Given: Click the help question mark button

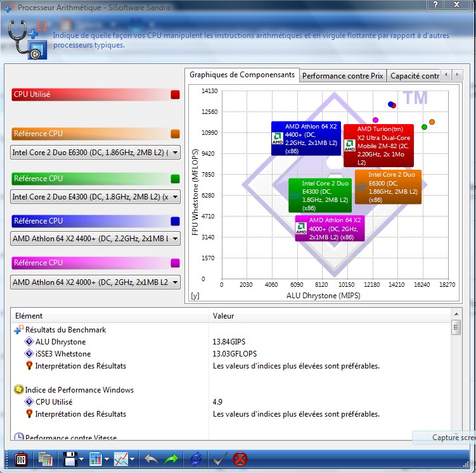Looking at the screenshot, I should tap(435, 4).
